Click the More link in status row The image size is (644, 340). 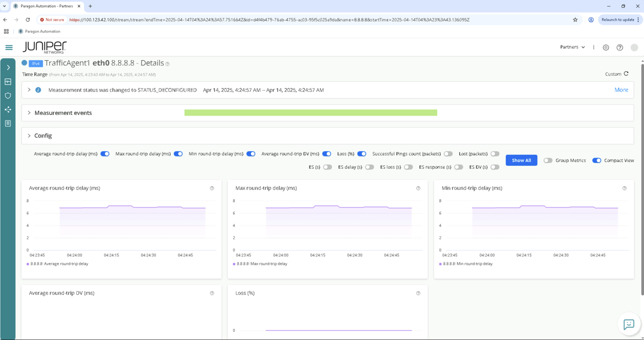coord(621,90)
